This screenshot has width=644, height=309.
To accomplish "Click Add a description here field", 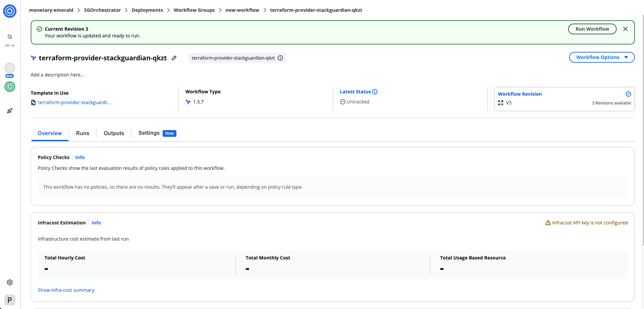I will pyautogui.click(x=58, y=75).
